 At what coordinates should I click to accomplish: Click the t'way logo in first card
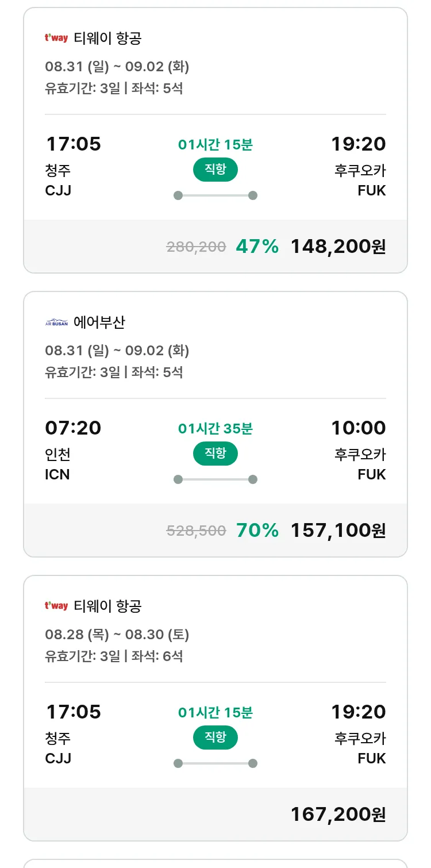click(x=56, y=39)
